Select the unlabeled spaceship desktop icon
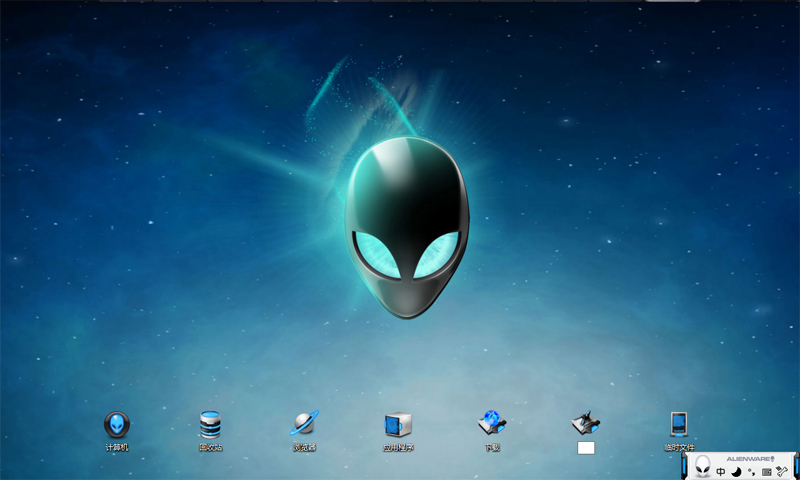 click(x=586, y=423)
